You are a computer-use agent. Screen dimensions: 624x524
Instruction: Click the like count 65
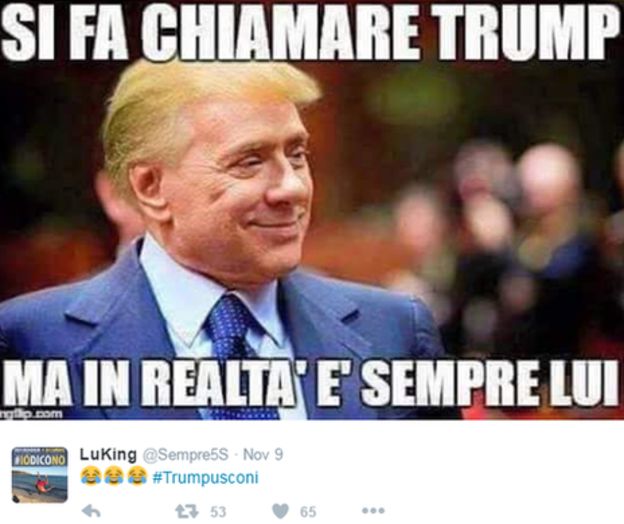[308, 512]
